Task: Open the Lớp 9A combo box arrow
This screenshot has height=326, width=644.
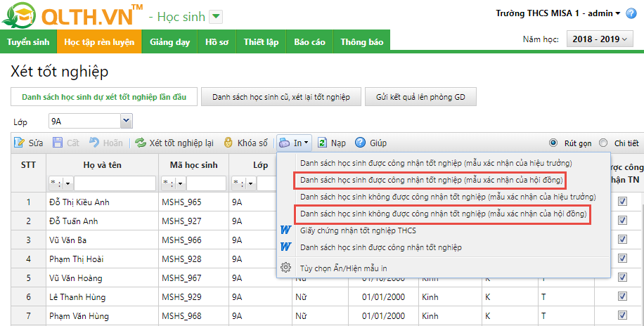Action: point(127,121)
